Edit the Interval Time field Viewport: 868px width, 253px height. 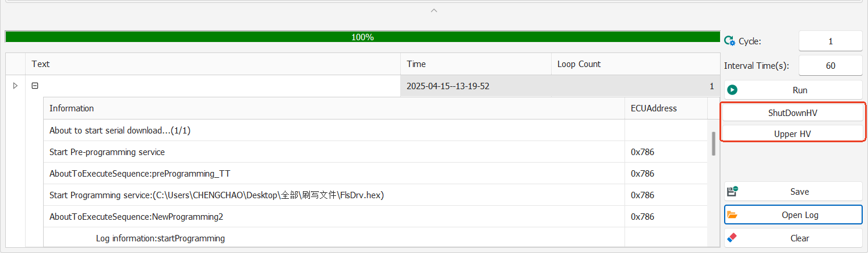click(830, 65)
